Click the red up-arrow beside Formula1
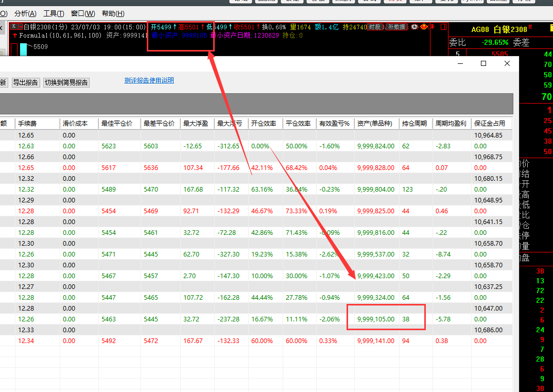 click(15, 36)
